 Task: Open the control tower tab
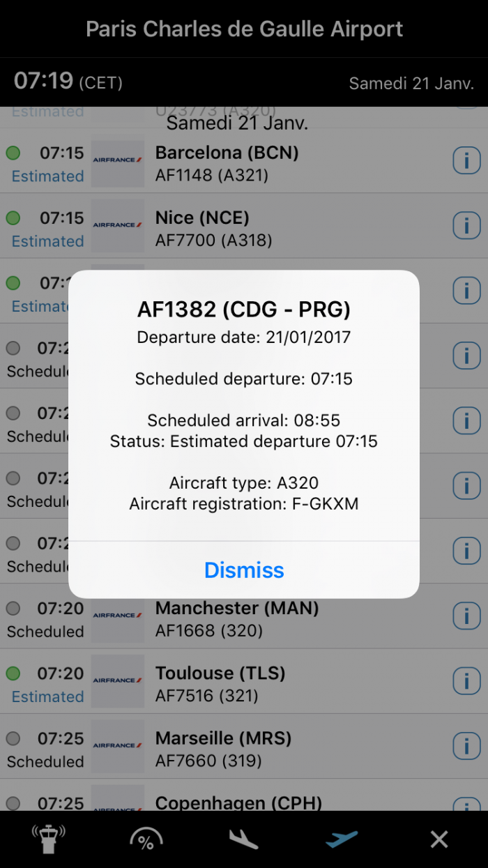point(48,839)
